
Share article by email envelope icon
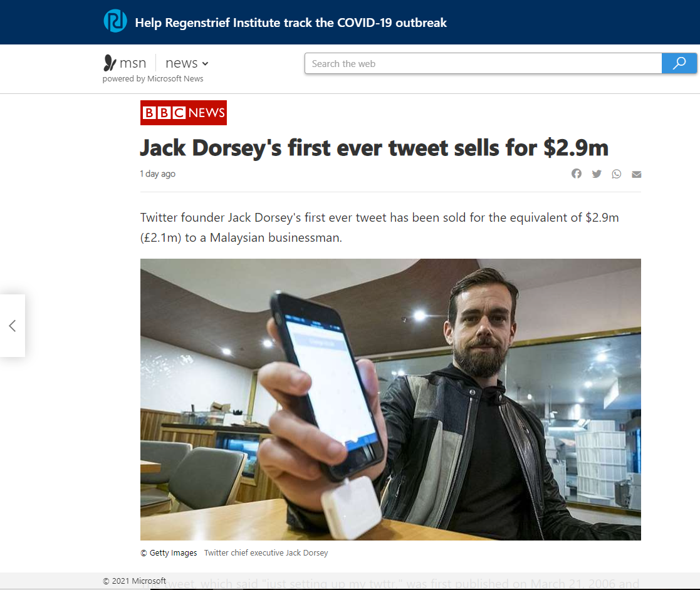pyautogui.click(x=637, y=174)
